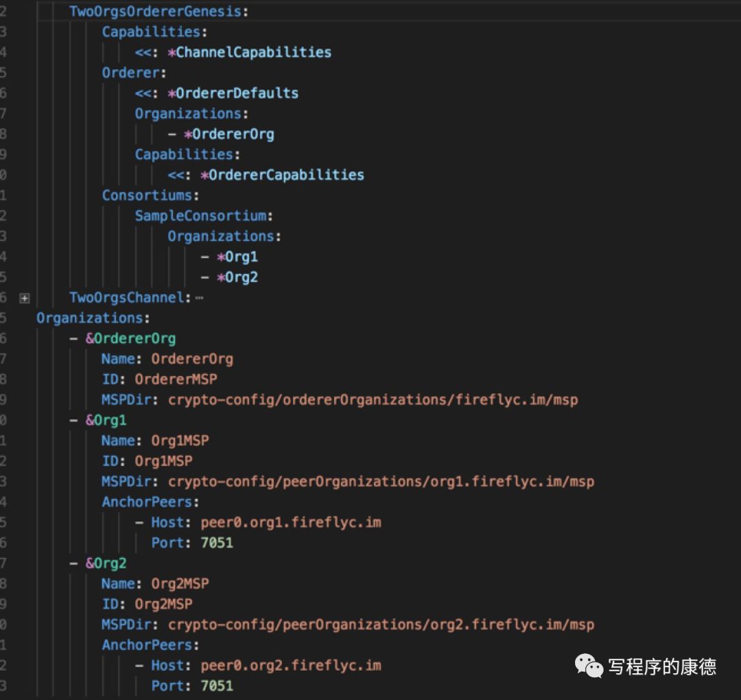Click the &OrdererOrg anchor
Screen dimensions: 741x700
click(130, 338)
